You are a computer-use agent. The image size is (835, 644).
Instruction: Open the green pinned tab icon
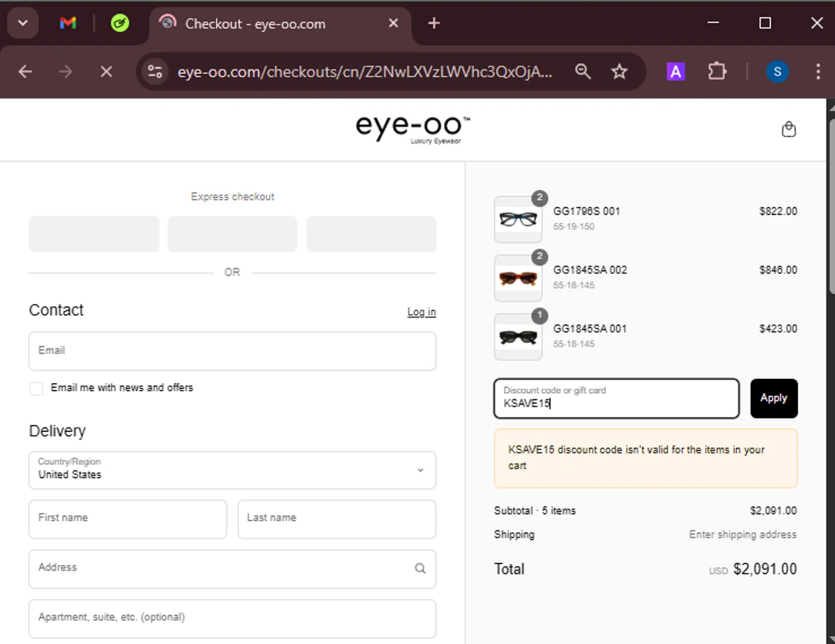pos(120,23)
